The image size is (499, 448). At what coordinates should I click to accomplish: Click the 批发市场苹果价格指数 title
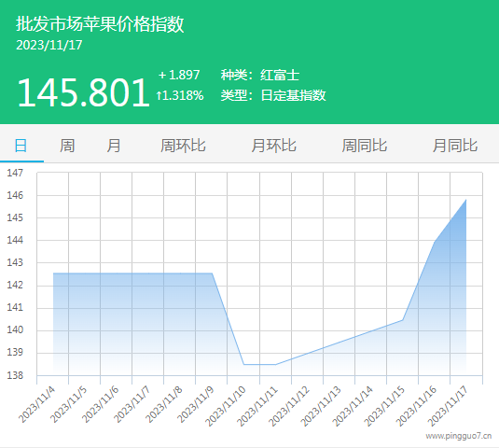click(x=100, y=24)
